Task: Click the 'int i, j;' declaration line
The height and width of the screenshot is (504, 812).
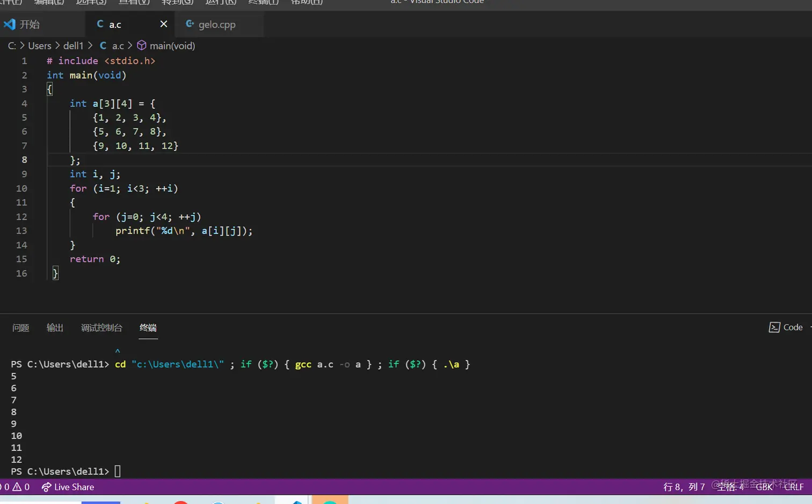Action: (x=95, y=174)
